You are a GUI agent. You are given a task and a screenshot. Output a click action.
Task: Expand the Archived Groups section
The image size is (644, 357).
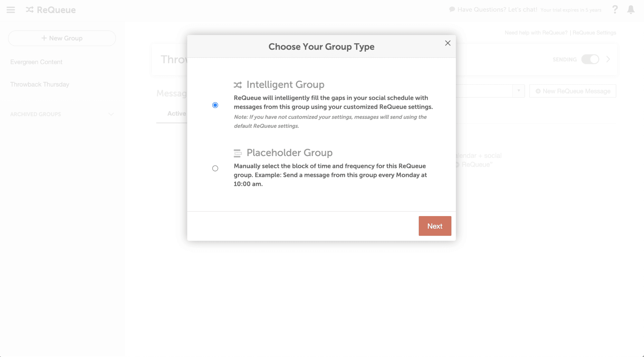coord(111,114)
